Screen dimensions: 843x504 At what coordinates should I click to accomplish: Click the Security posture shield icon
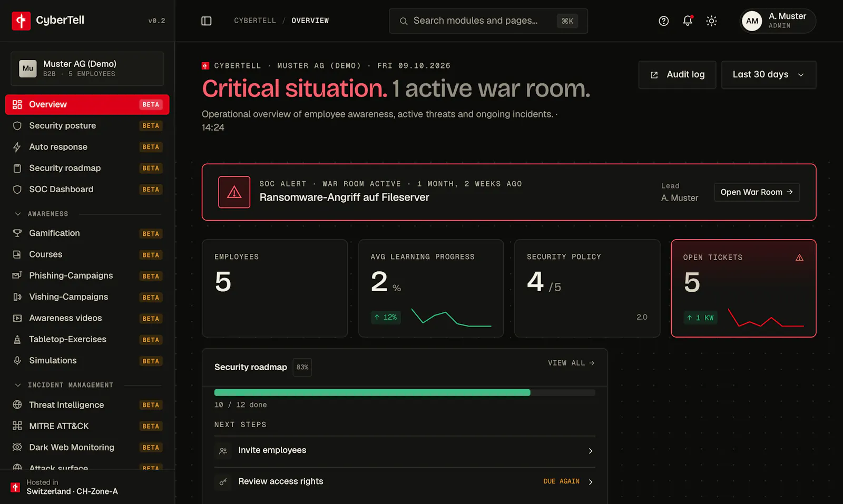point(17,126)
